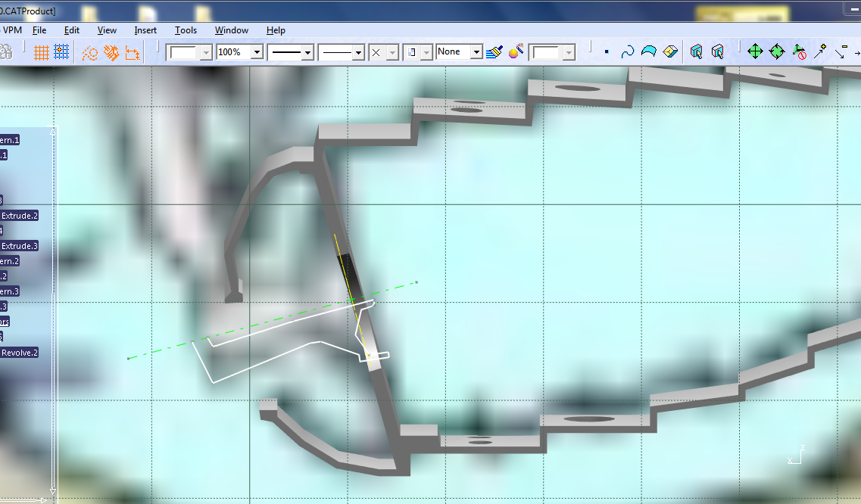Click the green line's left endpoint

[x=128, y=359]
